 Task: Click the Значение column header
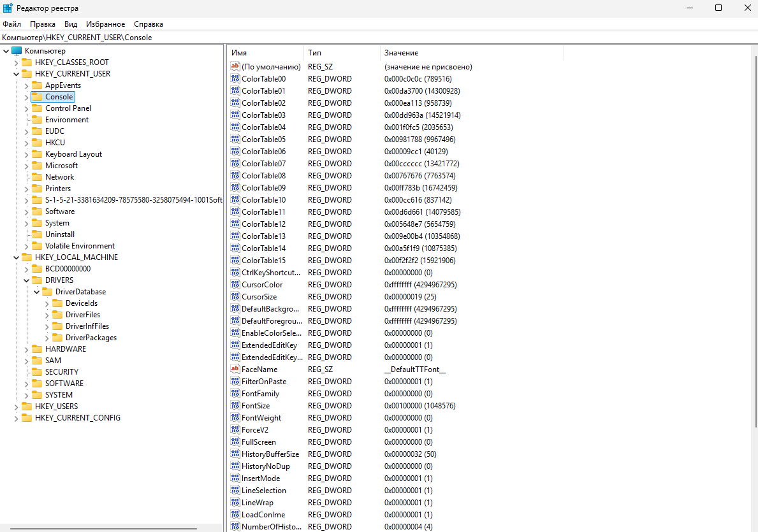(x=472, y=53)
